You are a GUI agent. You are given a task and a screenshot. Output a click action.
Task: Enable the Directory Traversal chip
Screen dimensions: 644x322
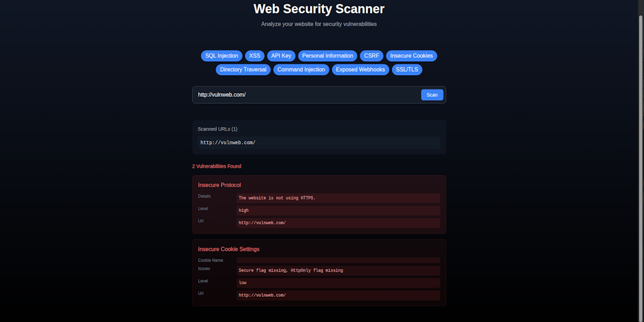243,70
